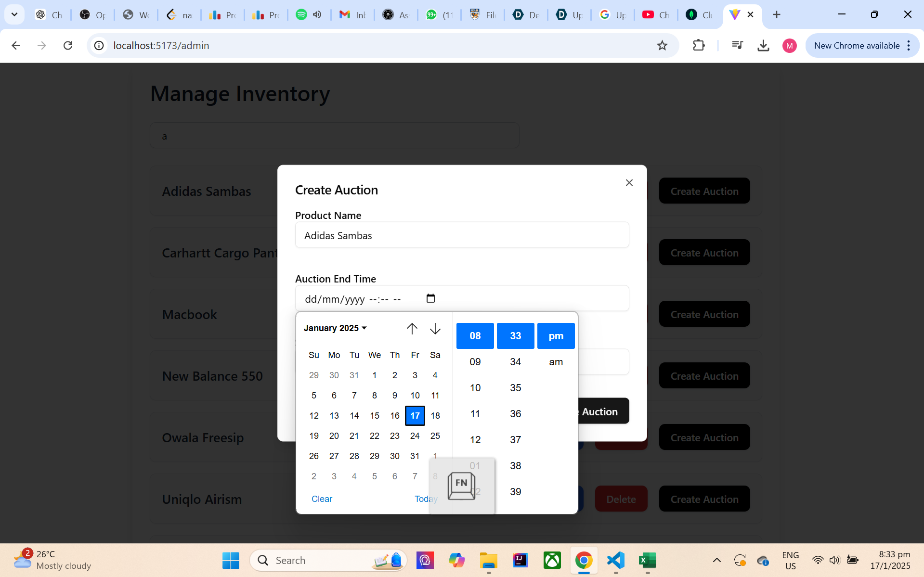This screenshot has width=924, height=577.
Task: Click the address bar URL
Action: click(161, 46)
